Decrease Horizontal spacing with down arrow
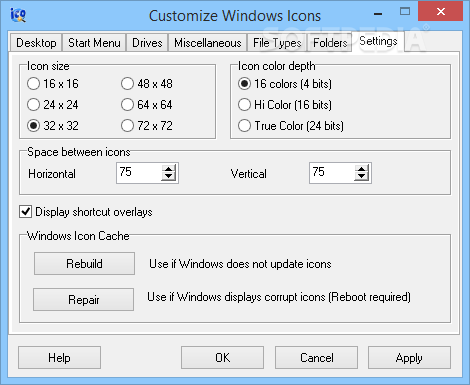Viewport: 470px width, 385px height. [x=169, y=177]
